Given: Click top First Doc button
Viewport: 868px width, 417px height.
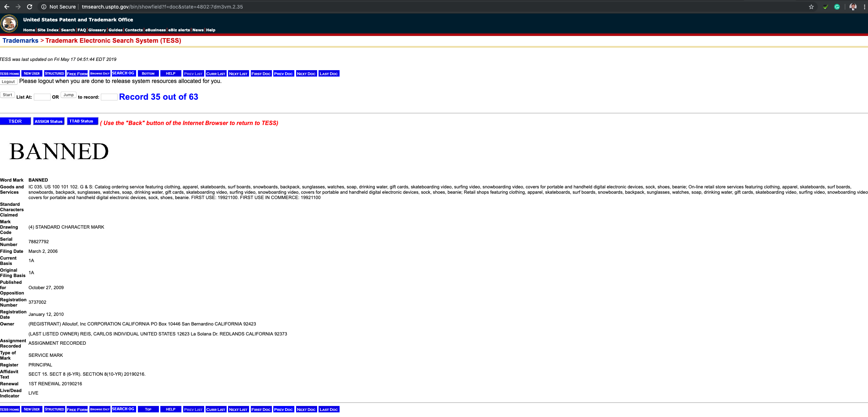Looking at the screenshot, I should click(x=261, y=74).
